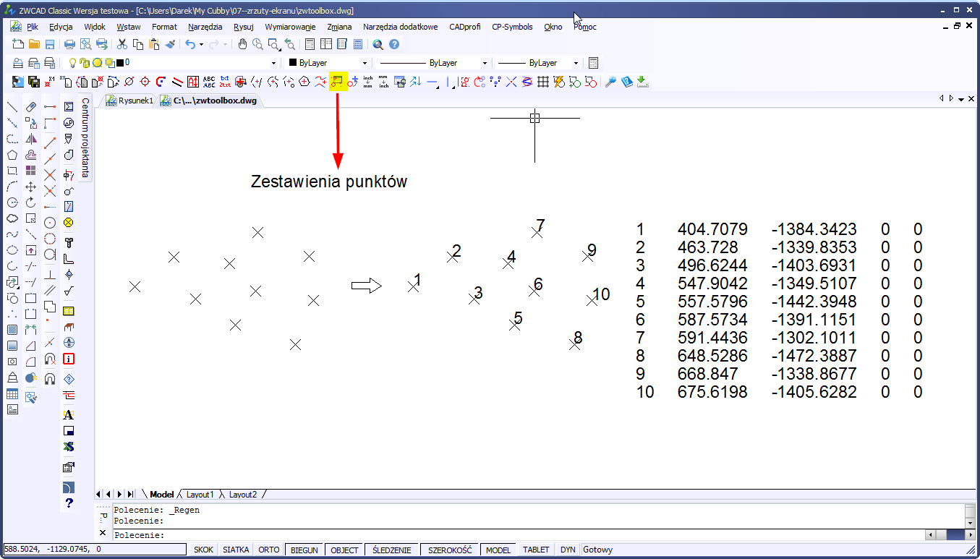Image resolution: width=980 pixels, height=559 pixels.
Task: Open the lineweight ByLayer dropdown
Action: (576, 63)
